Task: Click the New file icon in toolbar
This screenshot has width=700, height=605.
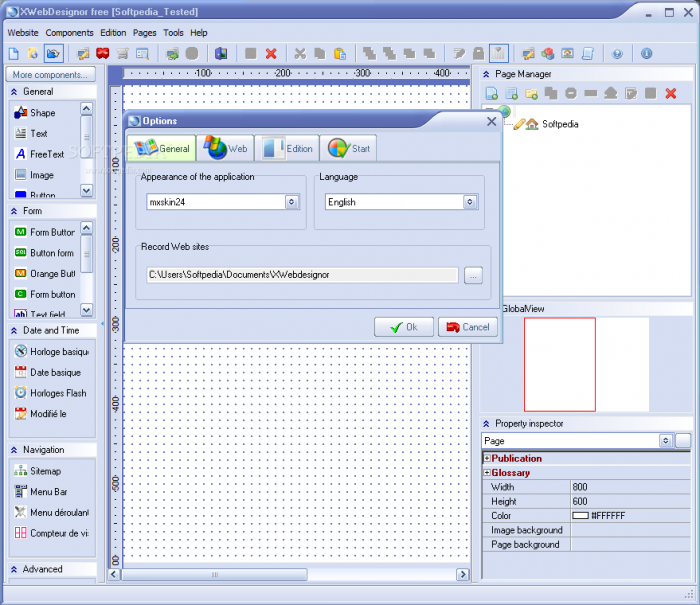Action: pos(14,53)
